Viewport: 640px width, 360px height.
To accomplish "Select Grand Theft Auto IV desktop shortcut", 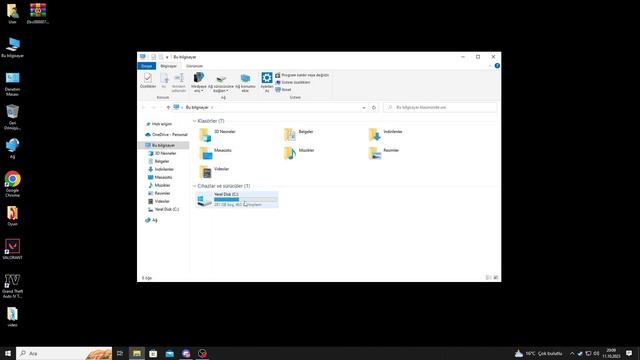I will tap(12, 286).
